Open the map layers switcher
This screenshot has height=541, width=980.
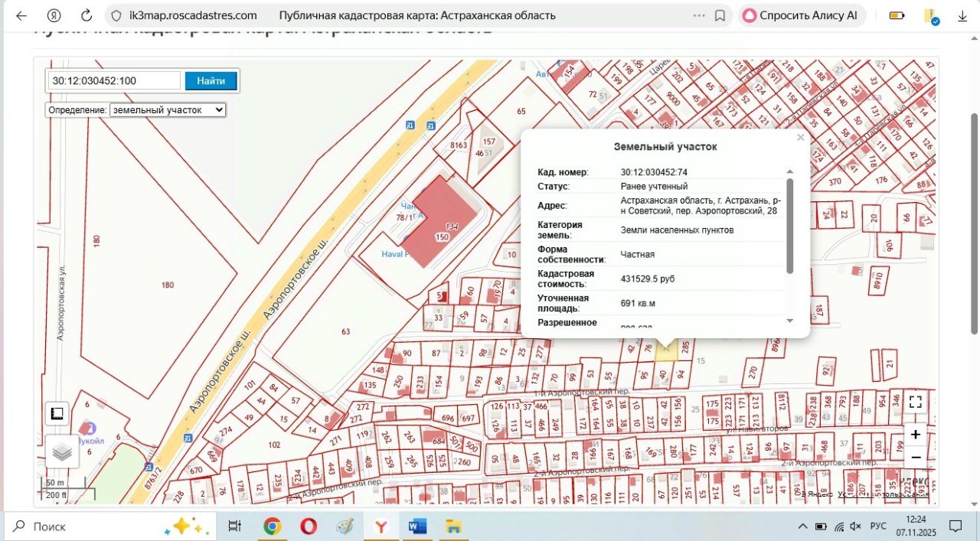coord(62,451)
